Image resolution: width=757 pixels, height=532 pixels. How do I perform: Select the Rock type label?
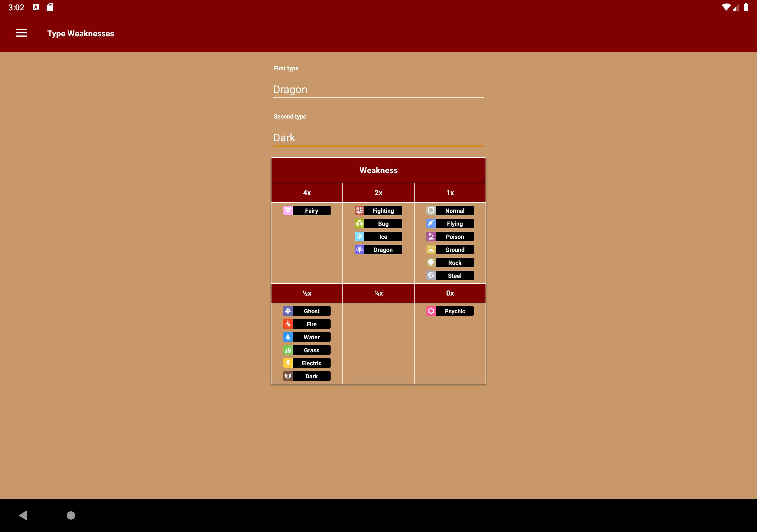tap(455, 263)
